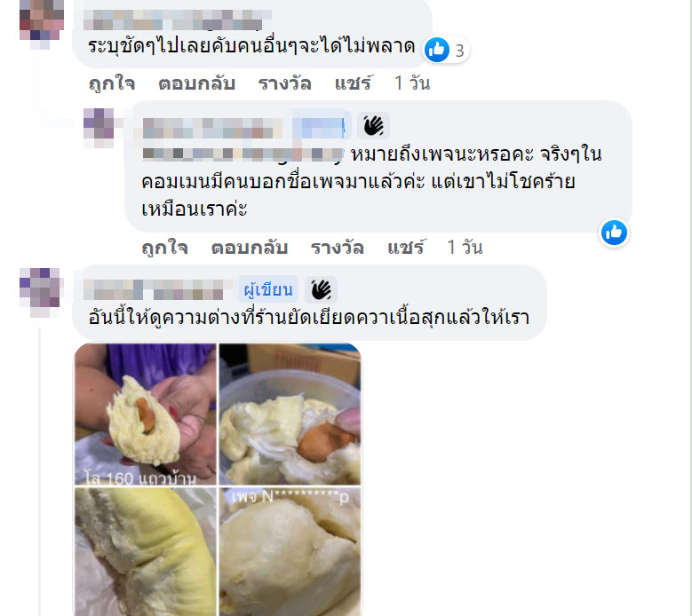The image size is (692, 616).
Task: Click ถูกใจ under the reply comment
Action: pyautogui.click(x=165, y=248)
